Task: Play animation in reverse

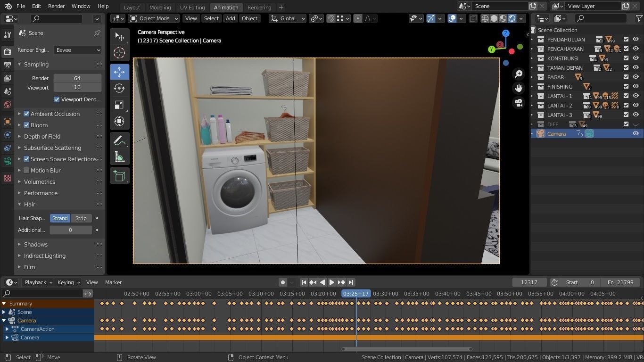Action: click(x=322, y=282)
